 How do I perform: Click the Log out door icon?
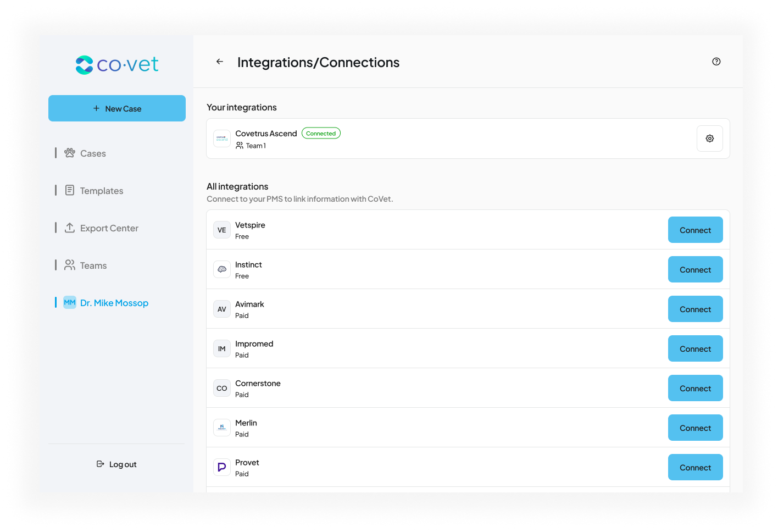pyautogui.click(x=101, y=464)
